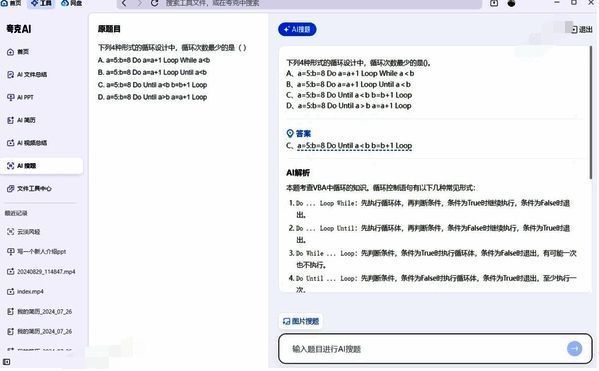Screen dimensions: 599x371
Task: Click the underlined answer C text
Action: (x=355, y=146)
